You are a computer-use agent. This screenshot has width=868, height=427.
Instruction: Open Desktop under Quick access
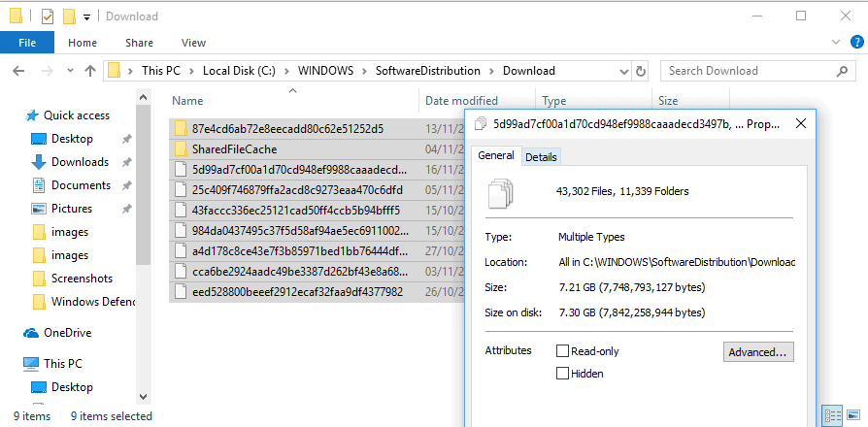72,138
